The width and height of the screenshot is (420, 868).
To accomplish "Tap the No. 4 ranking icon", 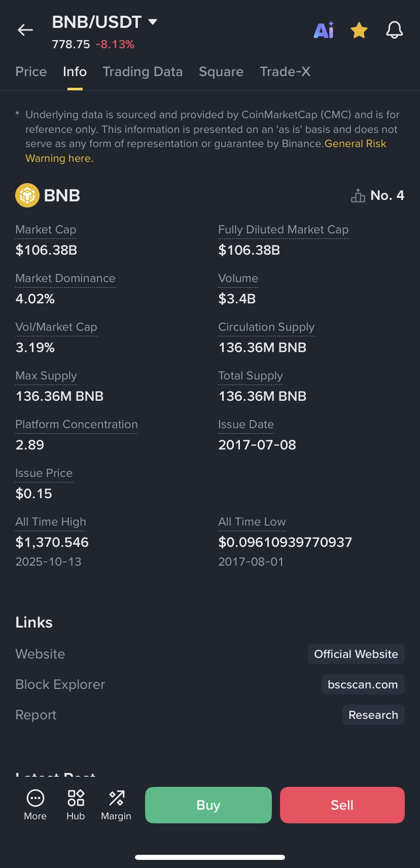I will click(358, 195).
